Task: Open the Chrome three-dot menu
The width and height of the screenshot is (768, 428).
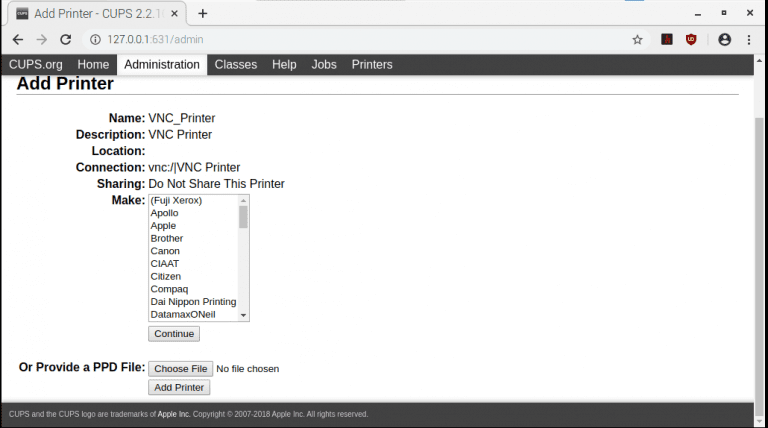Action: click(x=750, y=40)
